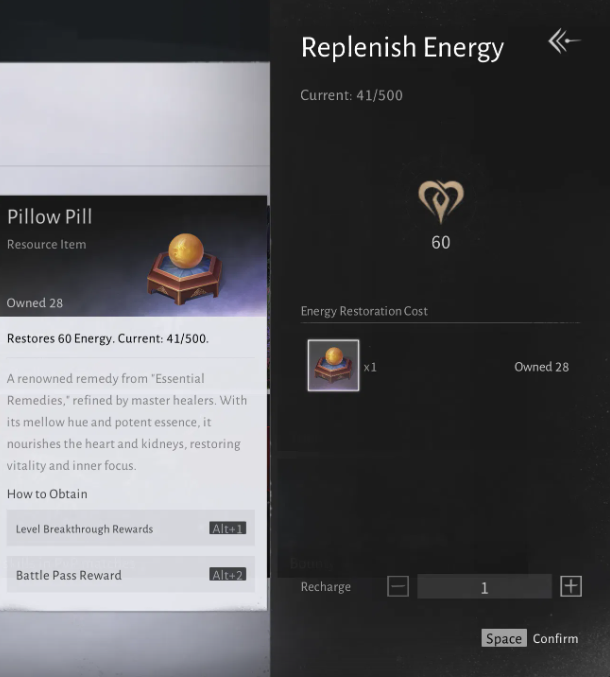
Task: Click the "Replenish Energy" panel title
Action: [402, 47]
